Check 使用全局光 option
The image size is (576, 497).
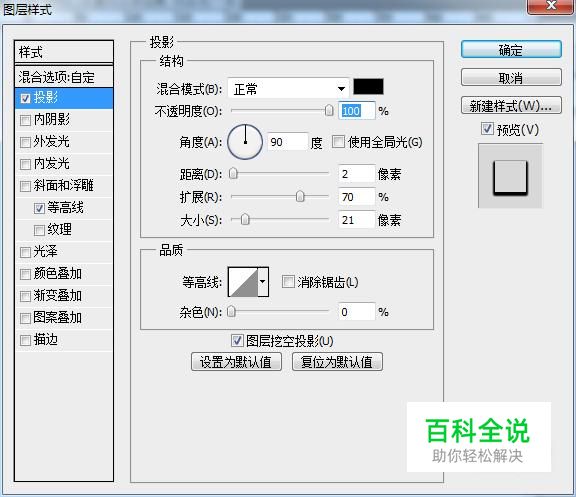(x=338, y=141)
